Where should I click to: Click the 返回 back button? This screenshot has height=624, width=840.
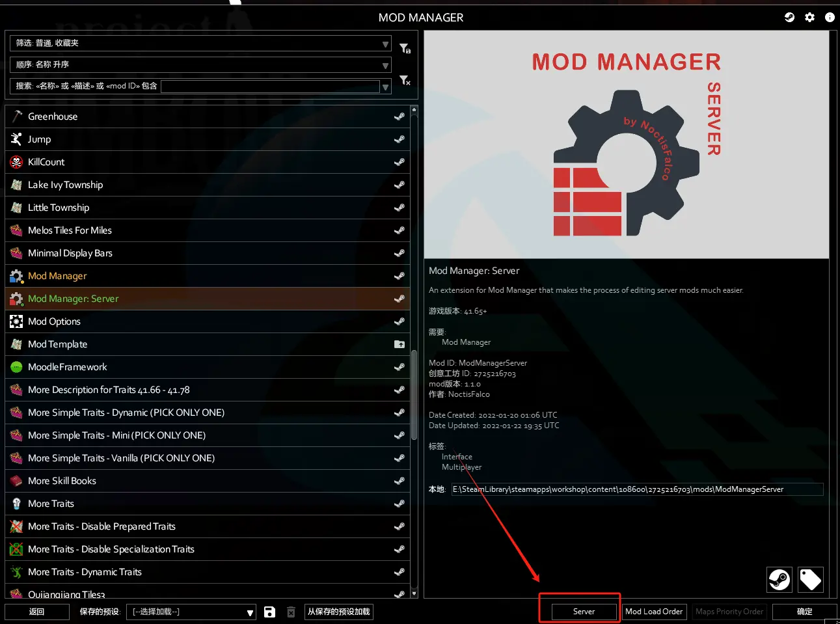pyautogui.click(x=37, y=612)
